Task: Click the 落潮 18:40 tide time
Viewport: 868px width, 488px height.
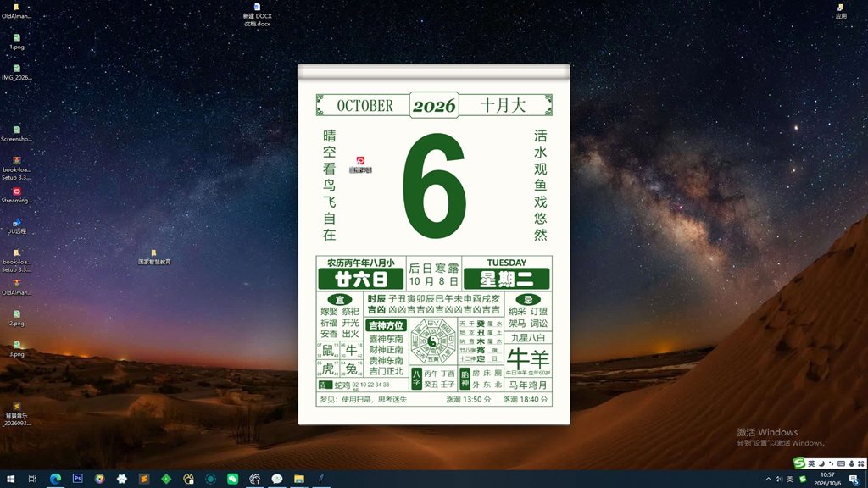Action: point(526,399)
